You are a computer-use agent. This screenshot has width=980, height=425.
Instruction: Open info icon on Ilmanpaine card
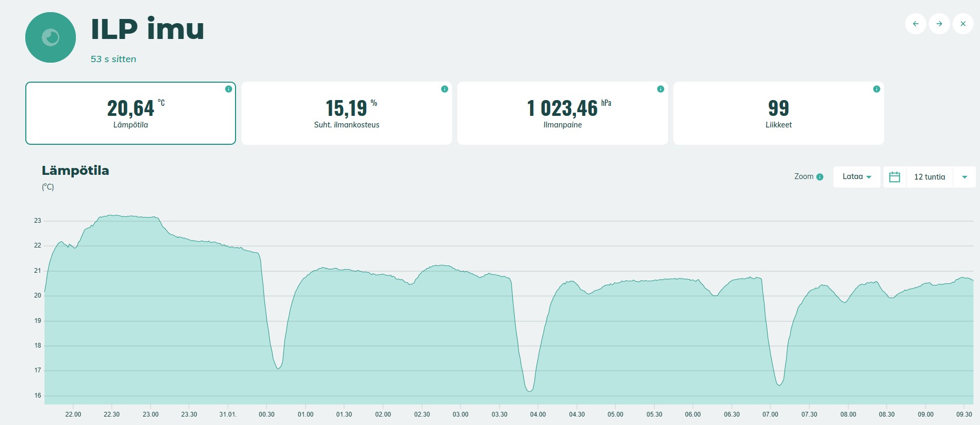661,89
